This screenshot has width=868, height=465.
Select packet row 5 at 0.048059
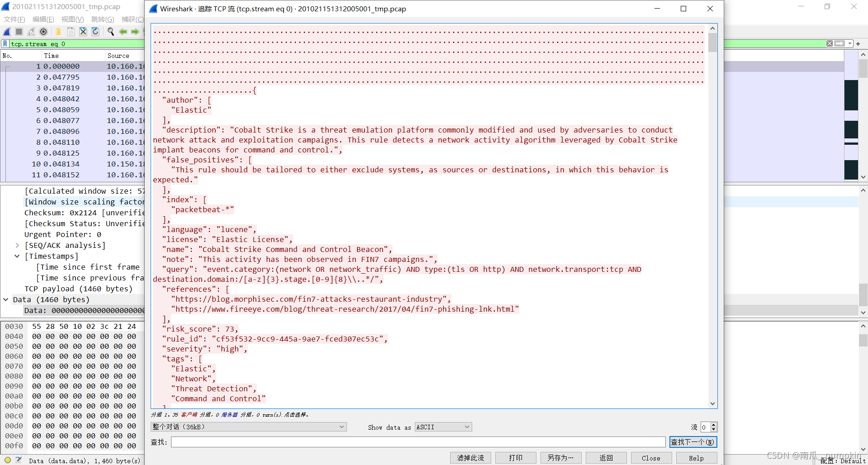tap(72, 109)
